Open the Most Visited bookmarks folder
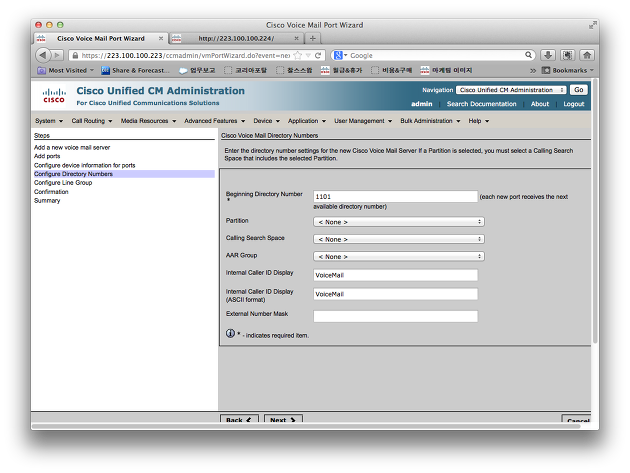 point(65,70)
